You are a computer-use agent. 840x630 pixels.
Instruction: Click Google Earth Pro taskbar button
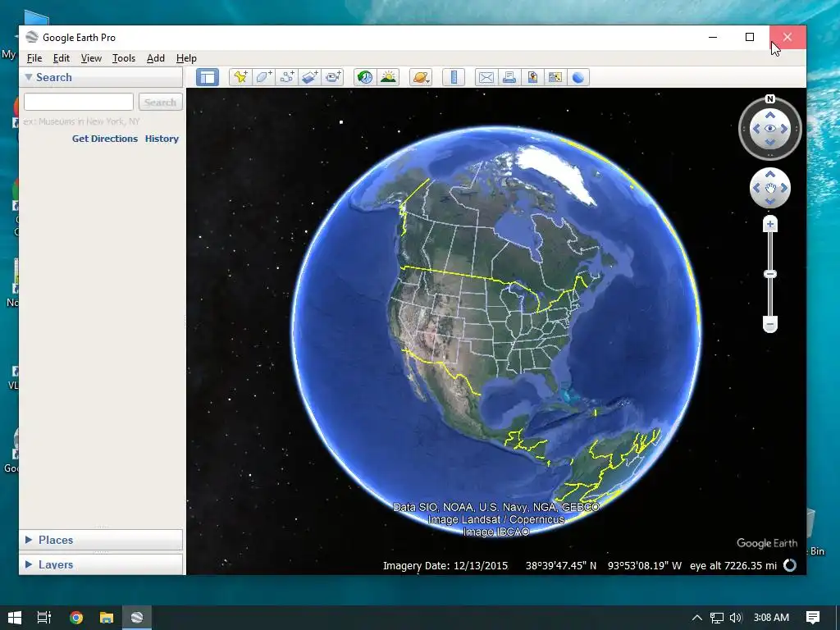tap(137, 618)
